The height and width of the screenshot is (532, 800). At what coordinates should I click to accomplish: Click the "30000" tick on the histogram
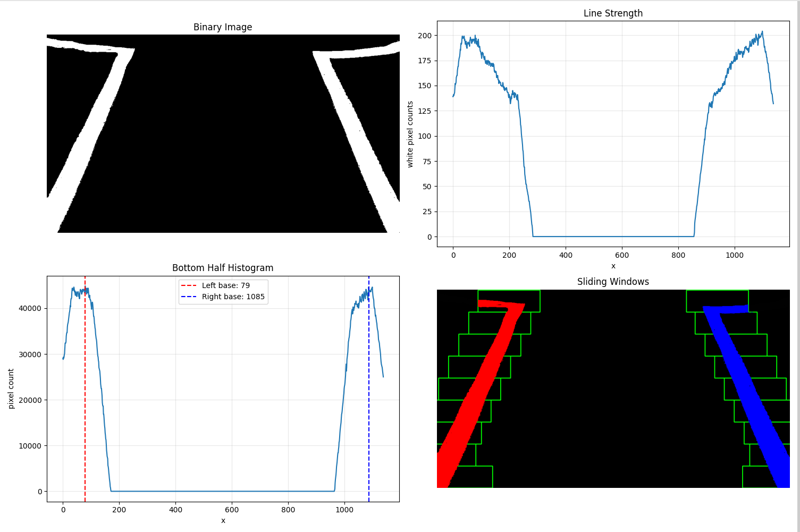click(30, 354)
